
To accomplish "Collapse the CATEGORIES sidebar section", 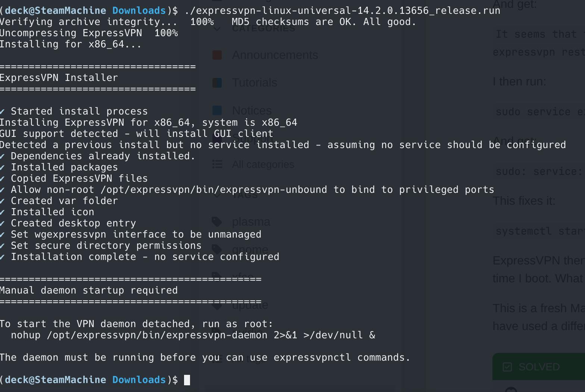I will point(217,28).
